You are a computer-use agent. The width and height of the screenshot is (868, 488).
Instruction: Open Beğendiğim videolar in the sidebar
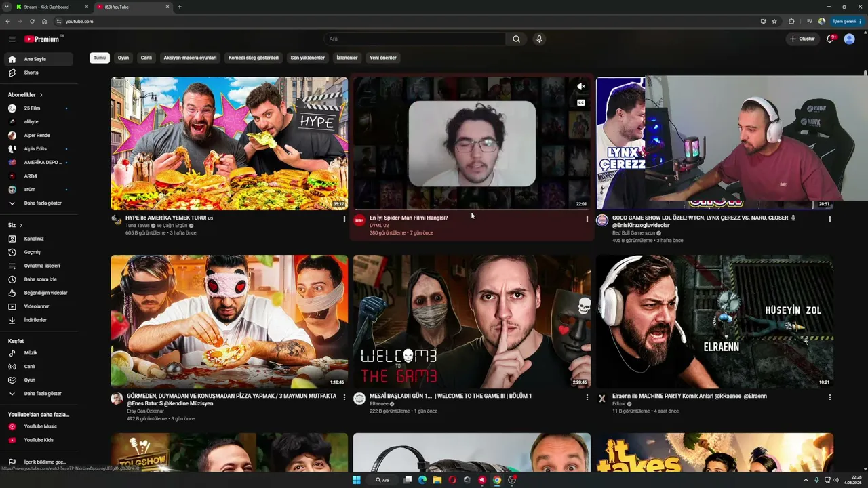pyautogui.click(x=39, y=293)
